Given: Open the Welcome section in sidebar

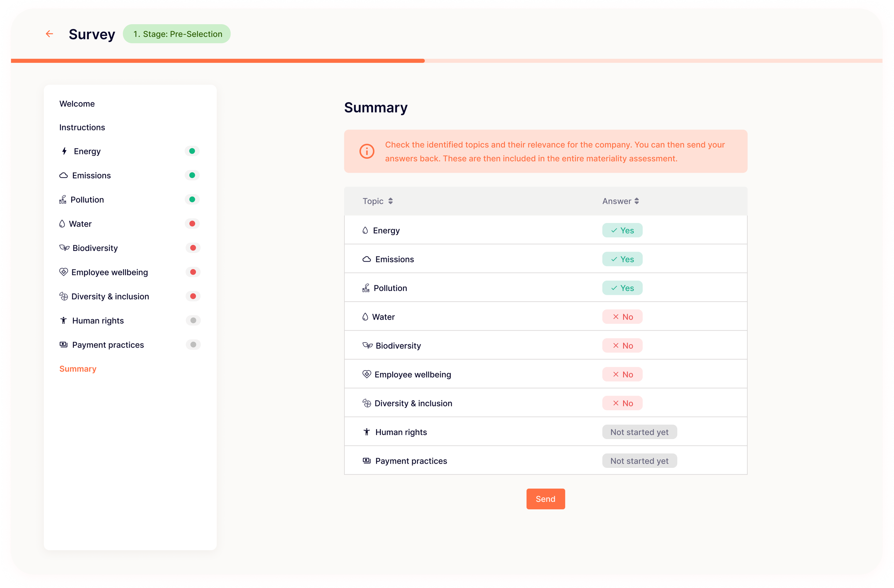Looking at the screenshot, I should pos(77,104).
